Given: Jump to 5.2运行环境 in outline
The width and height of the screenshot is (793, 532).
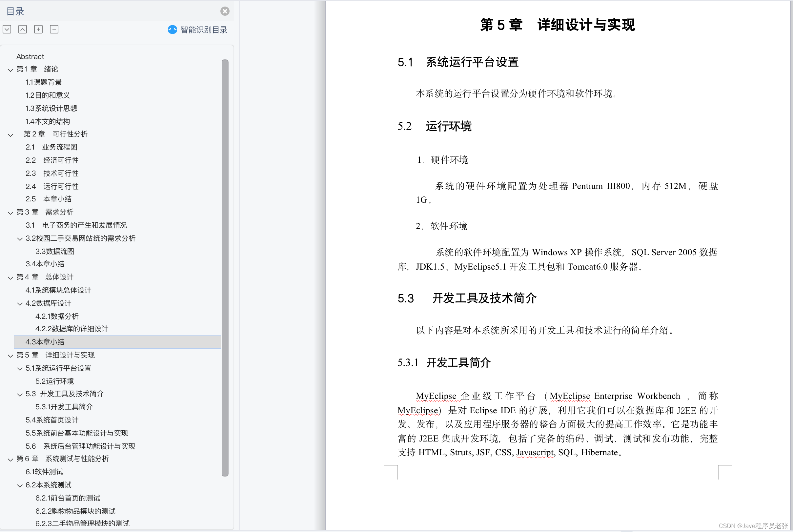Looking at the screenshot, I should pos(54,381).
